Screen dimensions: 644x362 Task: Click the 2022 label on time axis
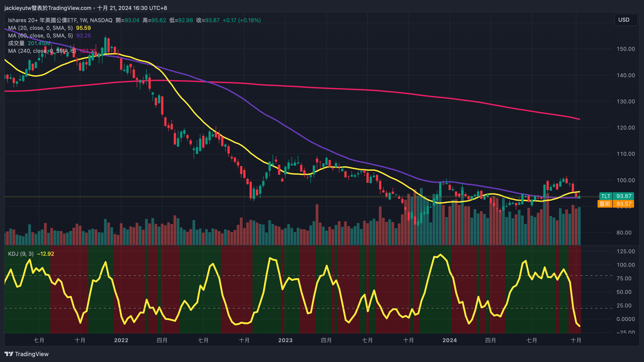coord(121,340)
